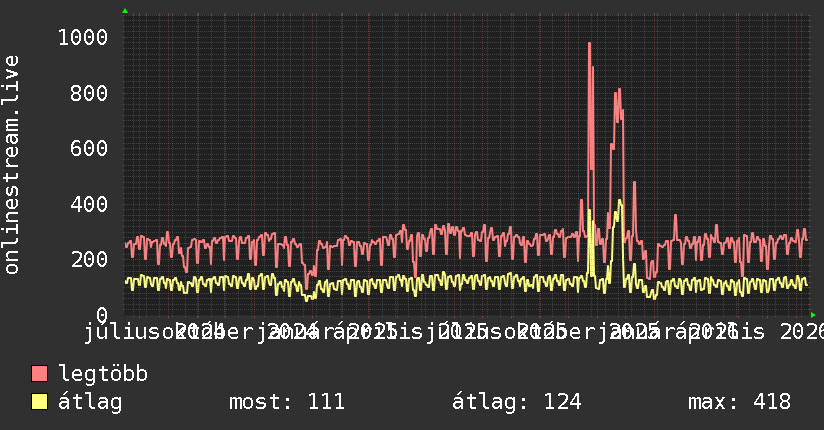This screenshot has height=430, width=824.
Task: Click the pink legtöbb legend swatch
Action: point(39,373)
